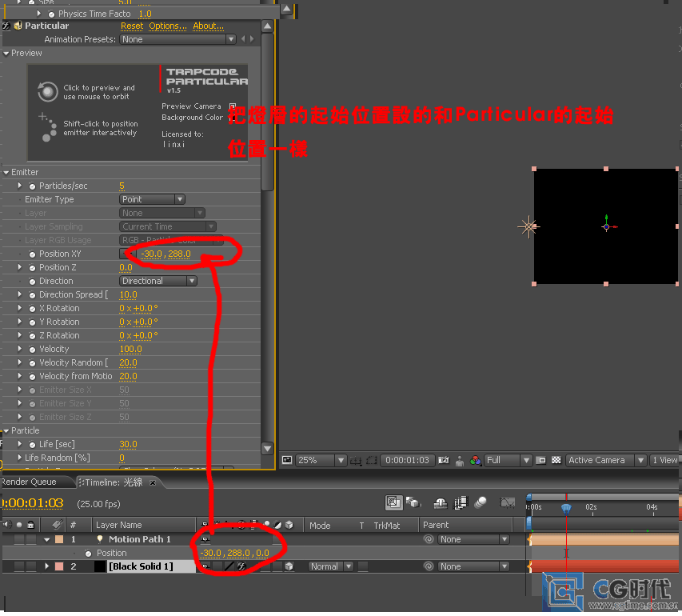This screenshot has width=682, height=616.
Task: Toggle the transparency grid icon in viewer
Action: pos(556,460)
